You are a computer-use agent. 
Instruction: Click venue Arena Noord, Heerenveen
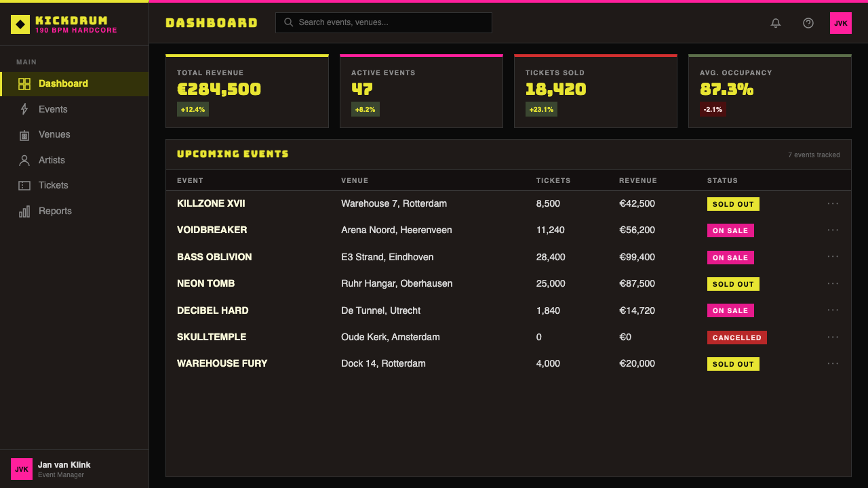[x=397, y=230]
